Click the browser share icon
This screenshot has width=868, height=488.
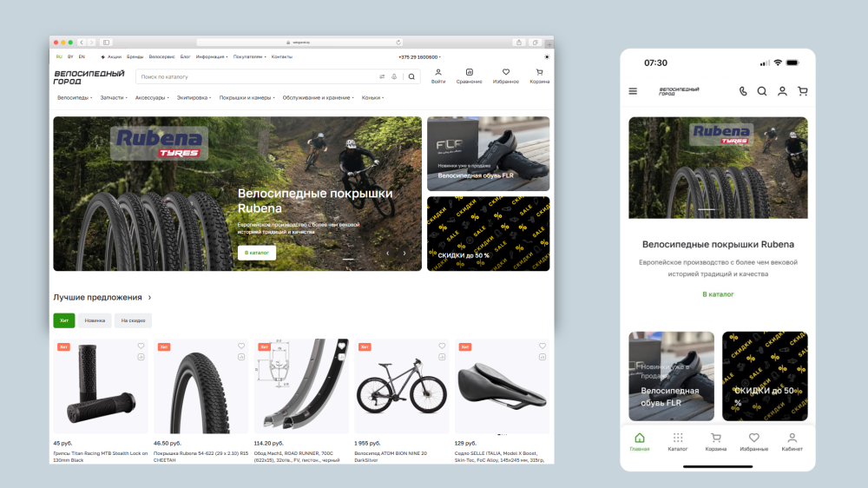519,42
